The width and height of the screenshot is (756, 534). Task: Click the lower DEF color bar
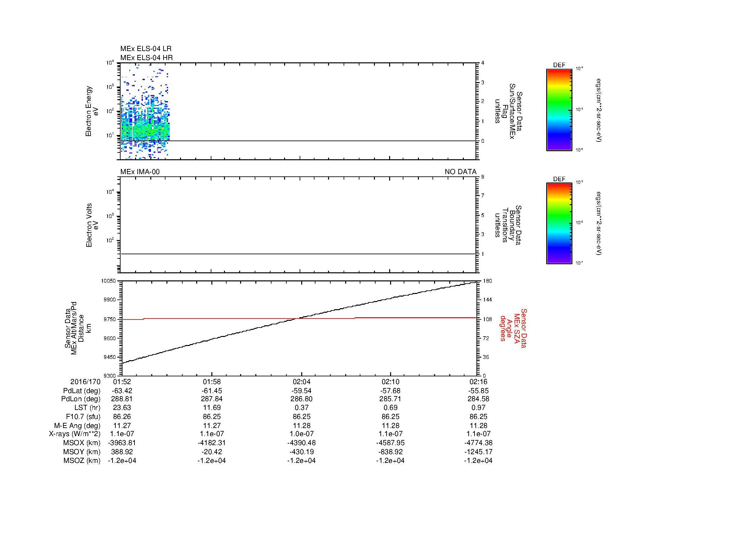559,224
